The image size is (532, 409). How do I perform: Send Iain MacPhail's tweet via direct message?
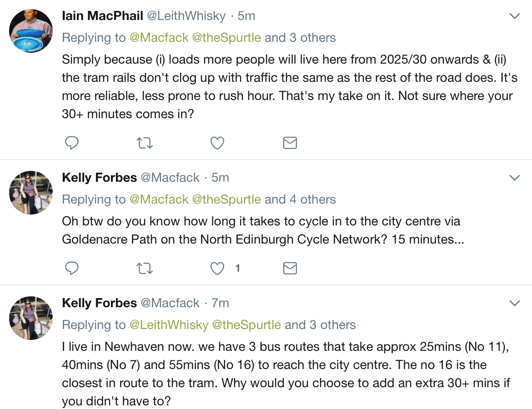(290, 143)
